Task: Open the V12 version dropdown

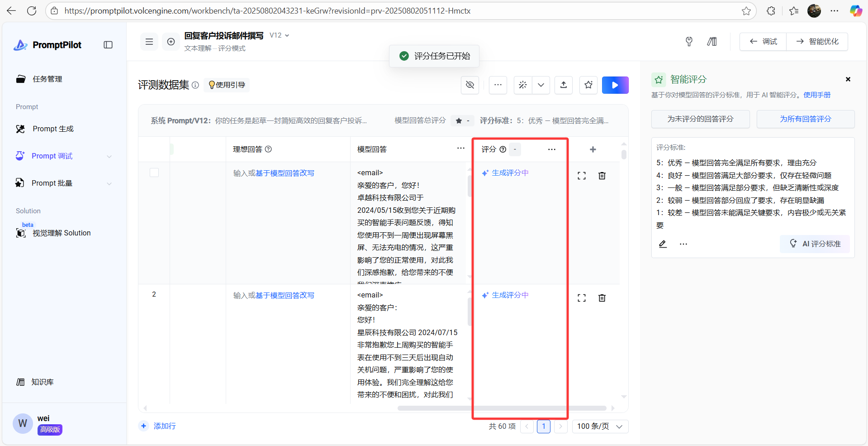Action: pos(280,35)
